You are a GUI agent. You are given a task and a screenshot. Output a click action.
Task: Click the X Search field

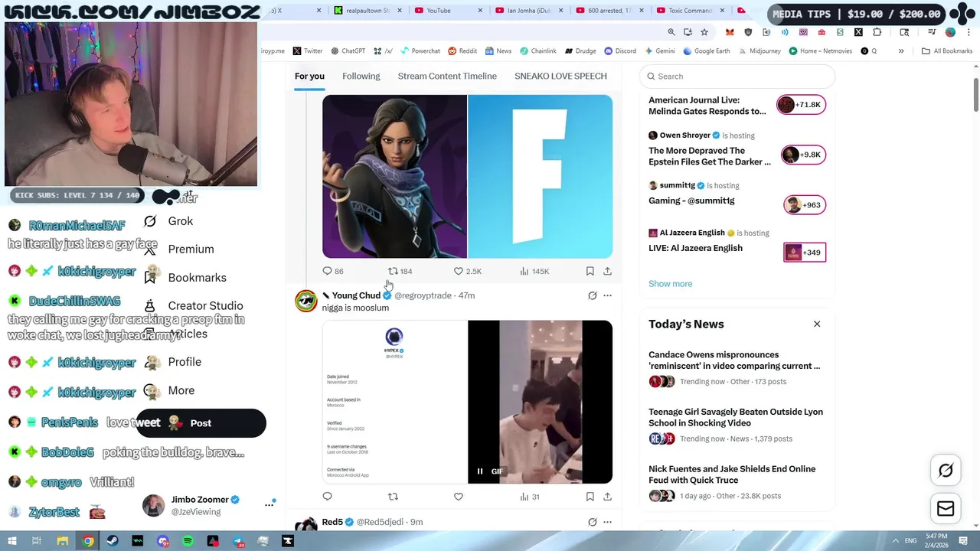coord(737,77)
